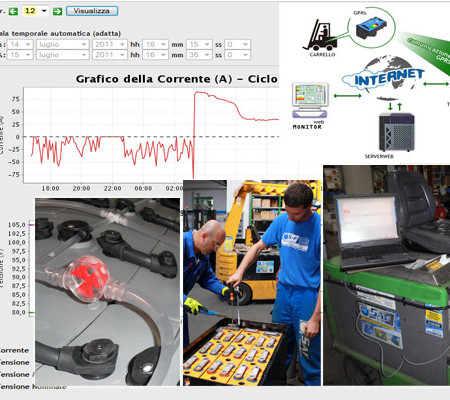The height and width of the screenshot is (400, 450).
Task: Open the end day dropdown showing 15
Action: (20, 55)
